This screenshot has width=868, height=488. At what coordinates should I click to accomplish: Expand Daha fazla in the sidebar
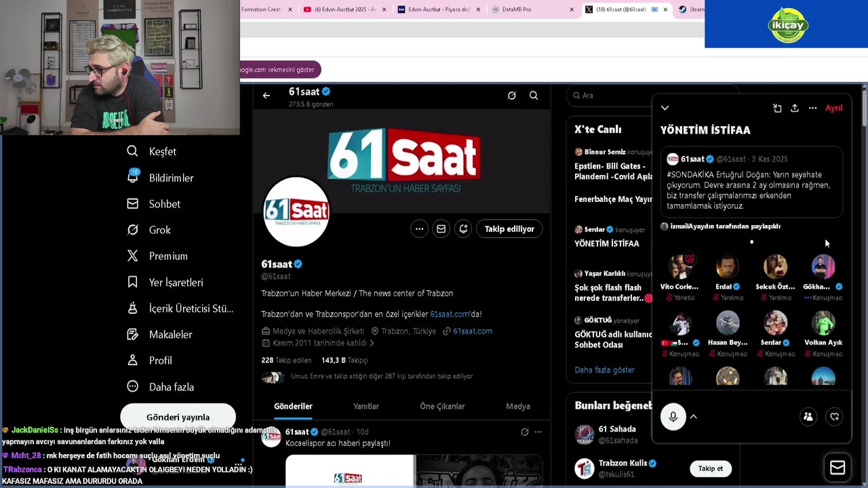tap(161, 387)
